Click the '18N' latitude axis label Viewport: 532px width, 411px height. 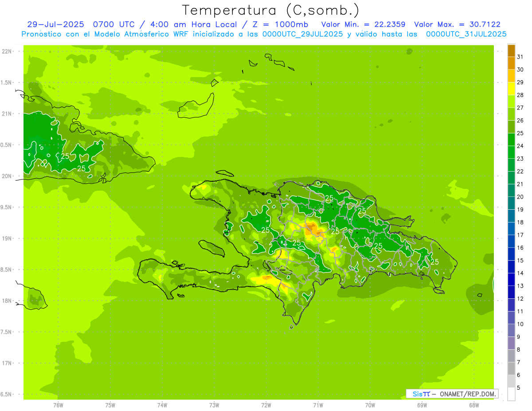click(x=7, y=301)
